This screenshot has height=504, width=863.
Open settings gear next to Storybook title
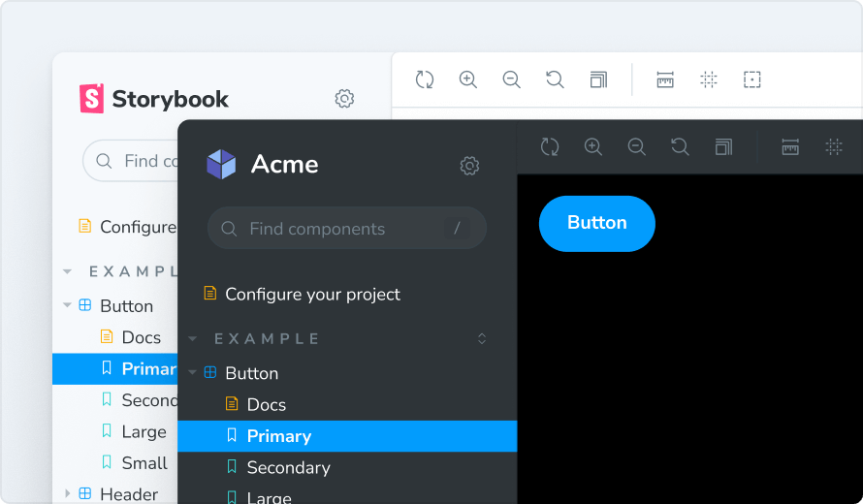(x=344, y=99)
